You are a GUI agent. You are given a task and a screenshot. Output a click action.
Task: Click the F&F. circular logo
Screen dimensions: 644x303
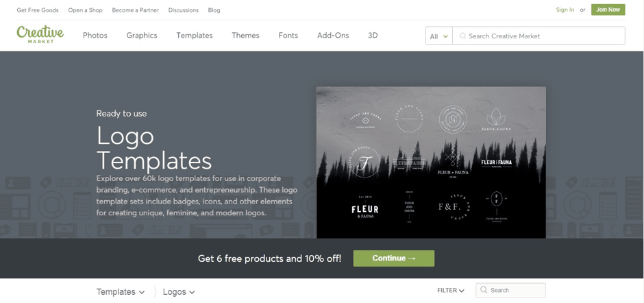[x=453, y=207]
